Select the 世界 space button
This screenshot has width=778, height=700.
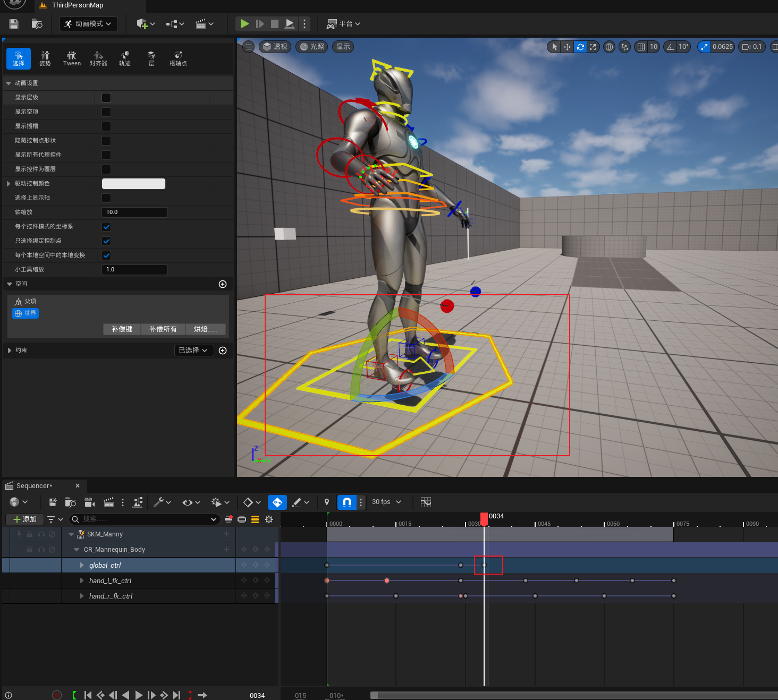click(x=26, y=313)
